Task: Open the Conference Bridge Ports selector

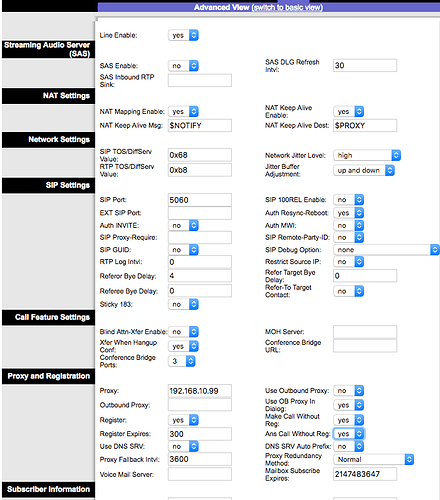Action: [x=182, y=361]
